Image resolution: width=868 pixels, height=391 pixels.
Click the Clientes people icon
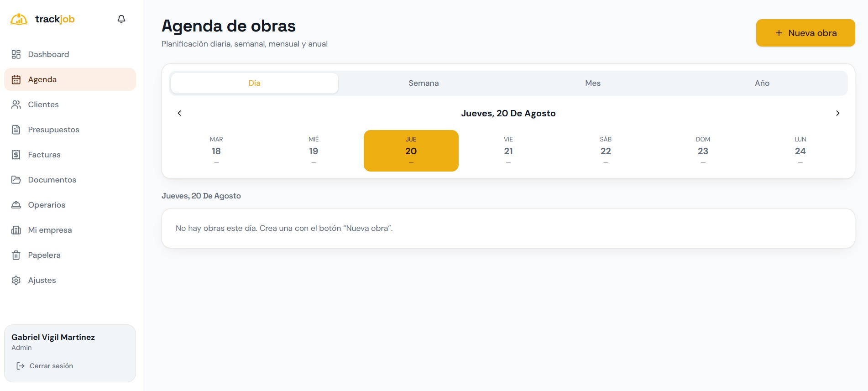coord(16,104)
